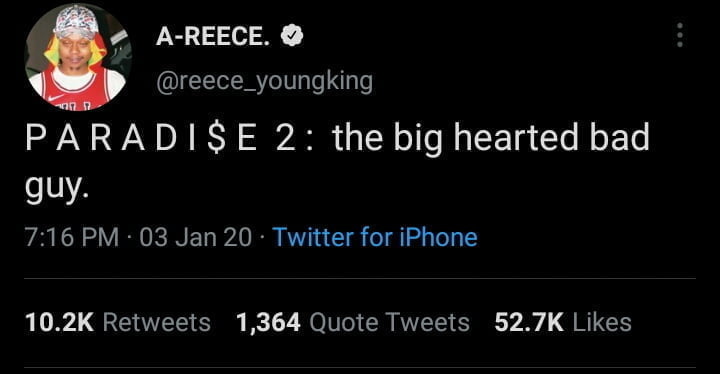720x374 pixels.
Task: Click the PARADI$E 2 text in tweet
Action: tap(160, 138)
